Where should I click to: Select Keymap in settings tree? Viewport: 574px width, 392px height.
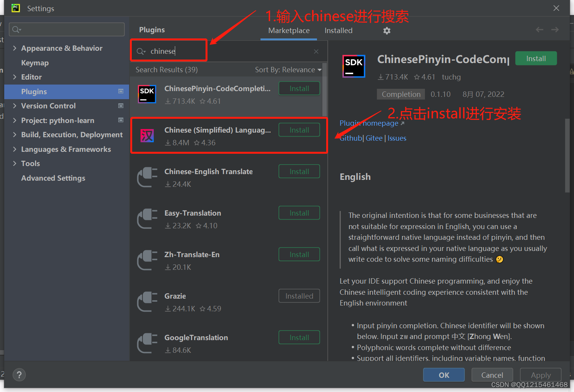[x=35, y=63]
